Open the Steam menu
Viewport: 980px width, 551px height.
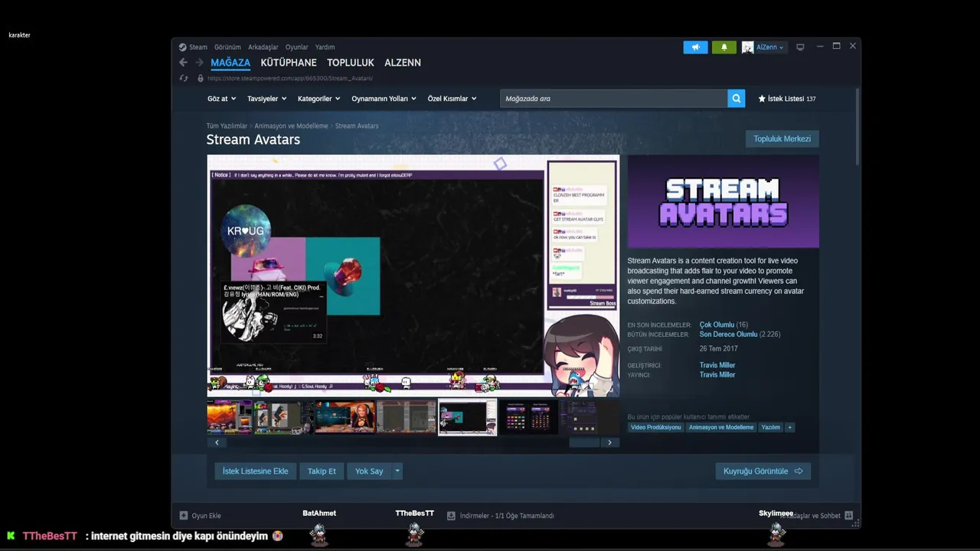point(198,47)
